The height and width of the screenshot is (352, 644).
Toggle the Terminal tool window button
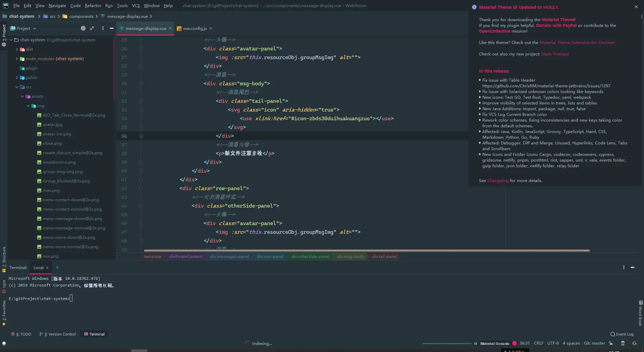[94, 334]
